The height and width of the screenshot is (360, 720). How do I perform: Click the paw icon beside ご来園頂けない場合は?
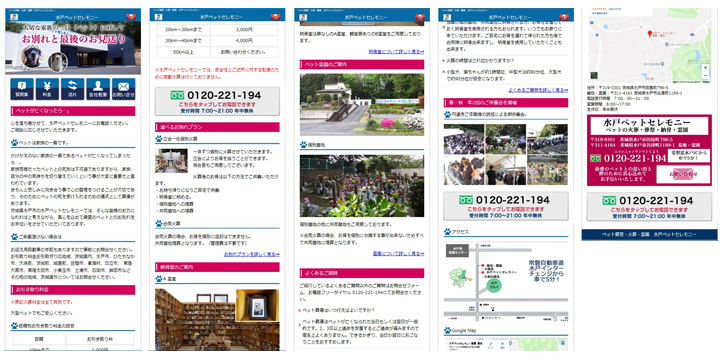(x=15, y=237)
